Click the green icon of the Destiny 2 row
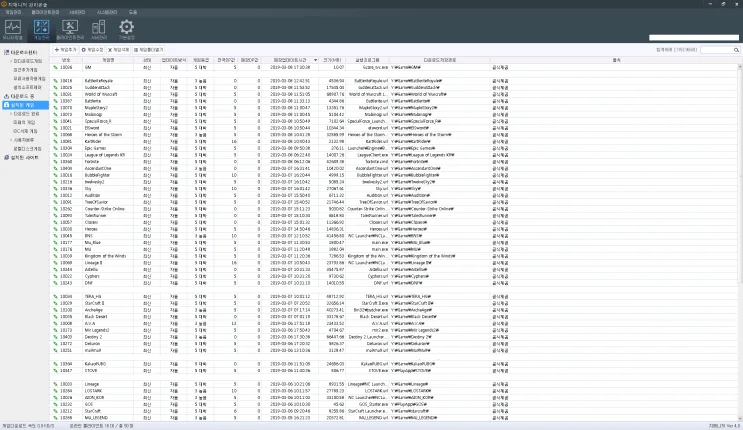743x430 pixels. (55, 337)
